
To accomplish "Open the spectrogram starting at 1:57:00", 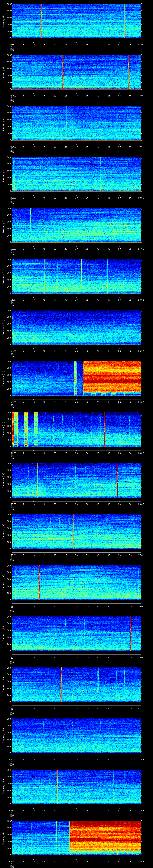I will (76, 583).
